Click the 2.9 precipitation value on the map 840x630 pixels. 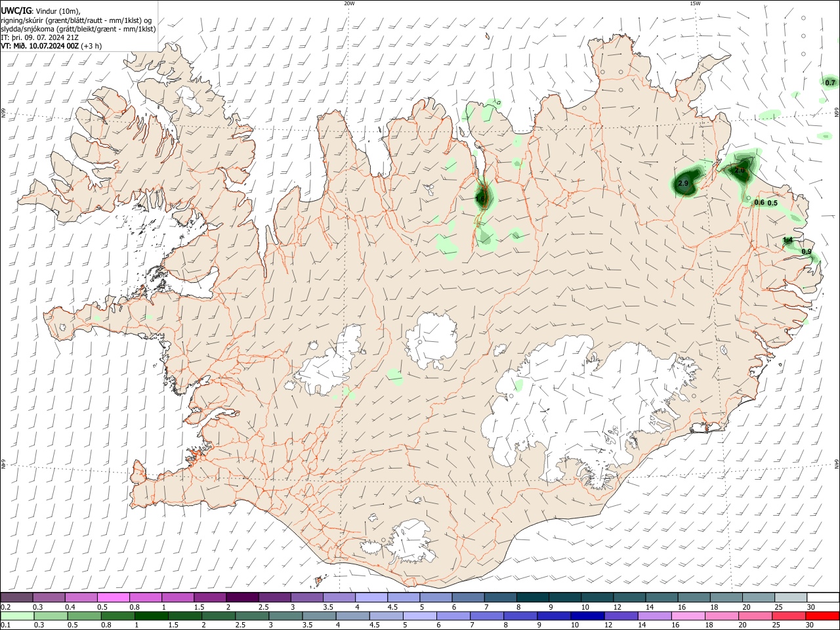point(683,184)
